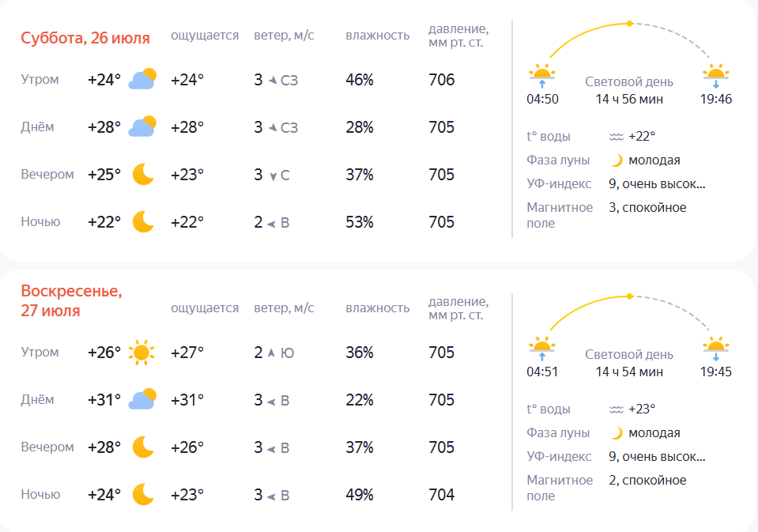This screenshot has height=532, width=758.
Task: Click Saturday moon phase crescent icon
Action: [617, 160]
